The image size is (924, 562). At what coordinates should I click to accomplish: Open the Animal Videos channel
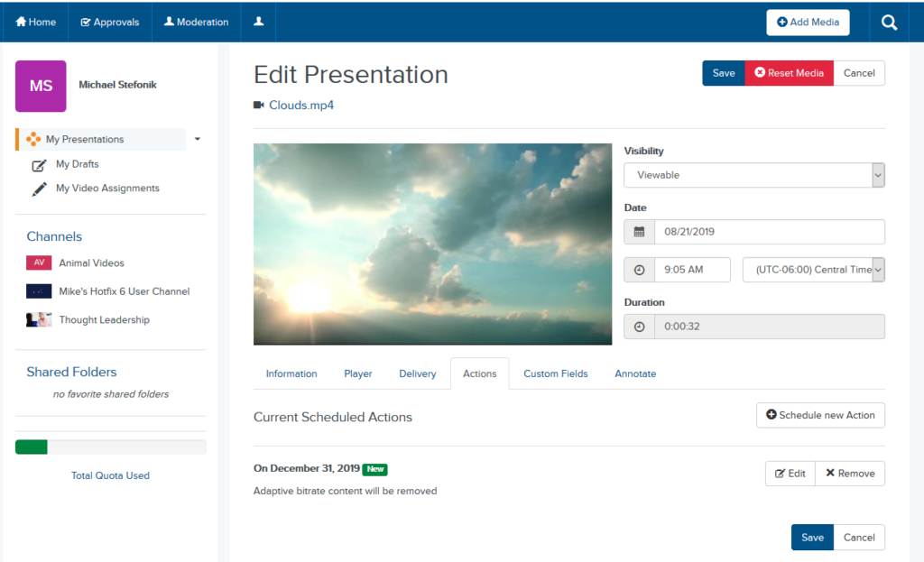91,263
